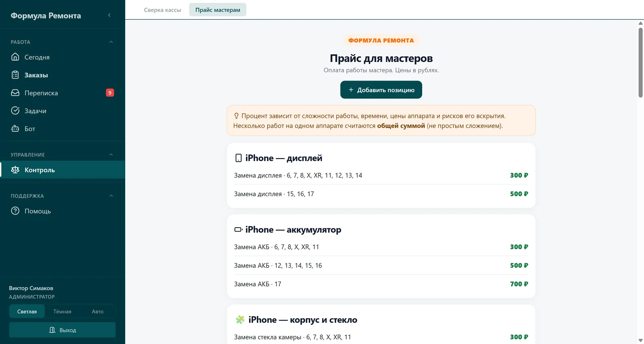Click the Контроль scales icon
The image size is (644, 344).
click(x=15, y=170)
